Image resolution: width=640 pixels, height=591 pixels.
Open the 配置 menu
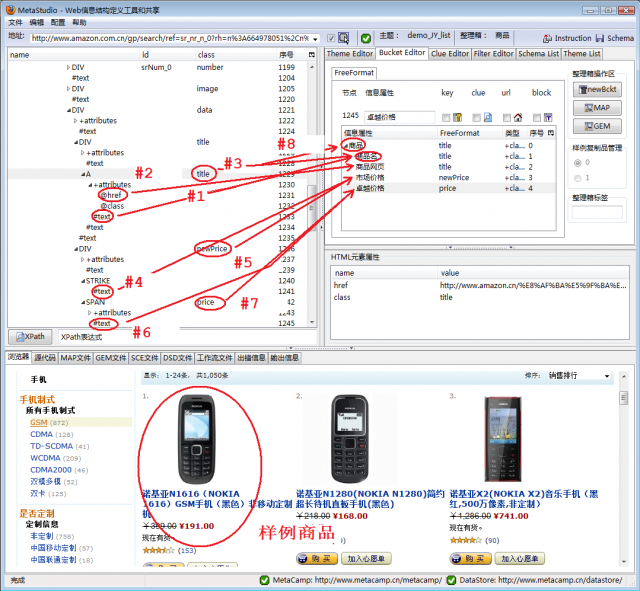click(58, 22)
